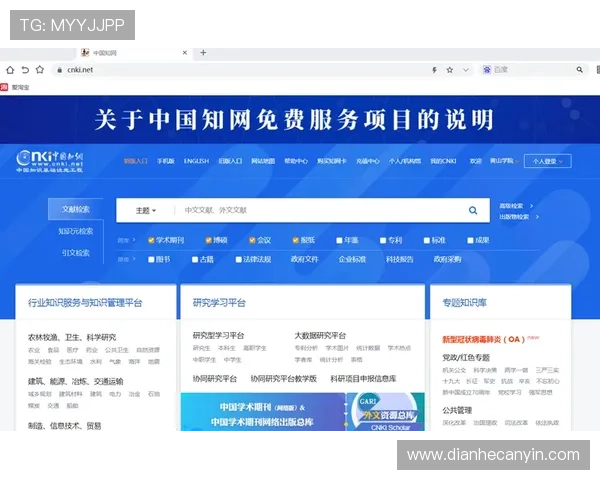Click the lock icon beside cnki.net
This screenshot has height=480, width=600.
[59, 70]
